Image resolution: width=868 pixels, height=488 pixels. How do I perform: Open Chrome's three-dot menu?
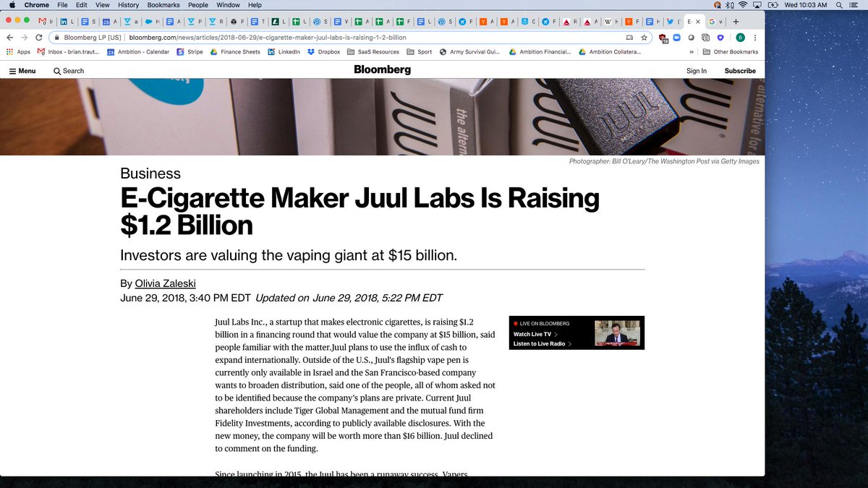755,38
